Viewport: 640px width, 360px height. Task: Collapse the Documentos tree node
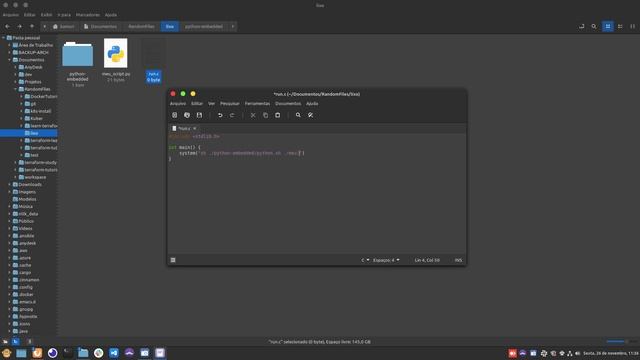[10, 60]
